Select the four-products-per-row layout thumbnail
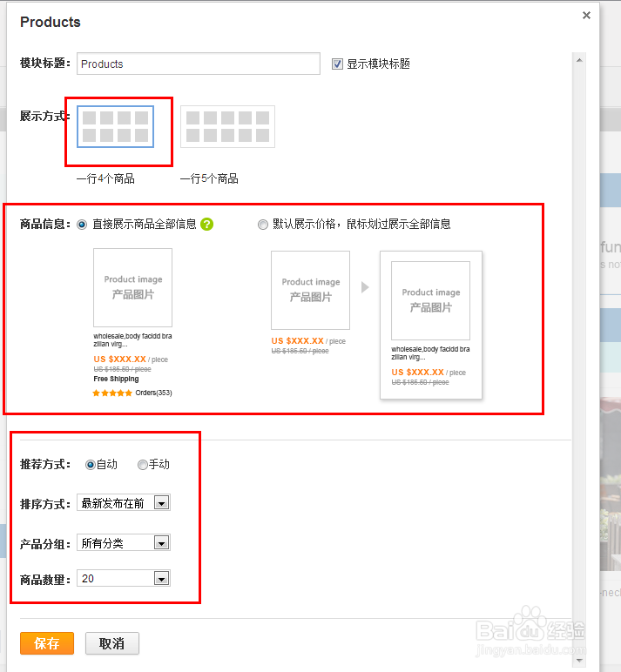This screenshot has width=621, height=672. point(115,127)
